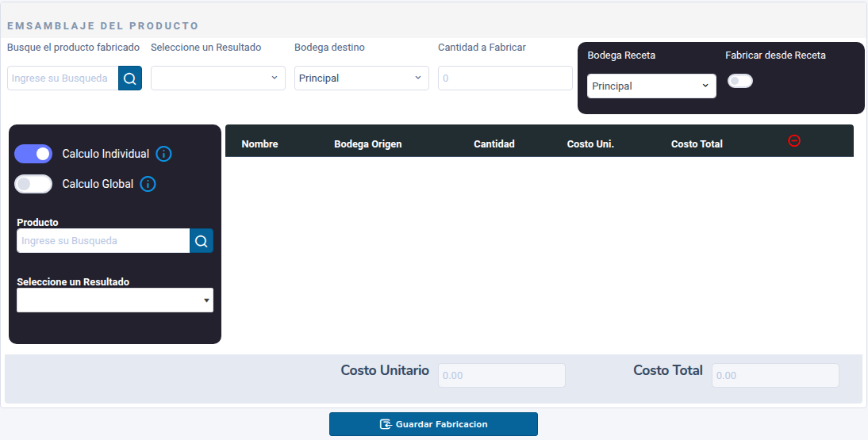Click the Costo Total column header

[x=697, y=144]
